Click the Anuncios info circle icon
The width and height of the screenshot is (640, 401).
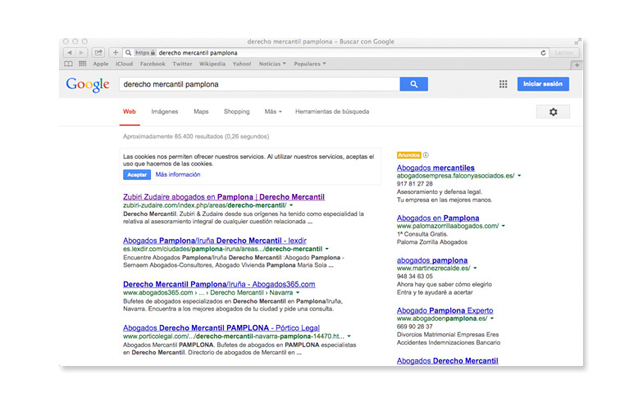coord(426,155)
